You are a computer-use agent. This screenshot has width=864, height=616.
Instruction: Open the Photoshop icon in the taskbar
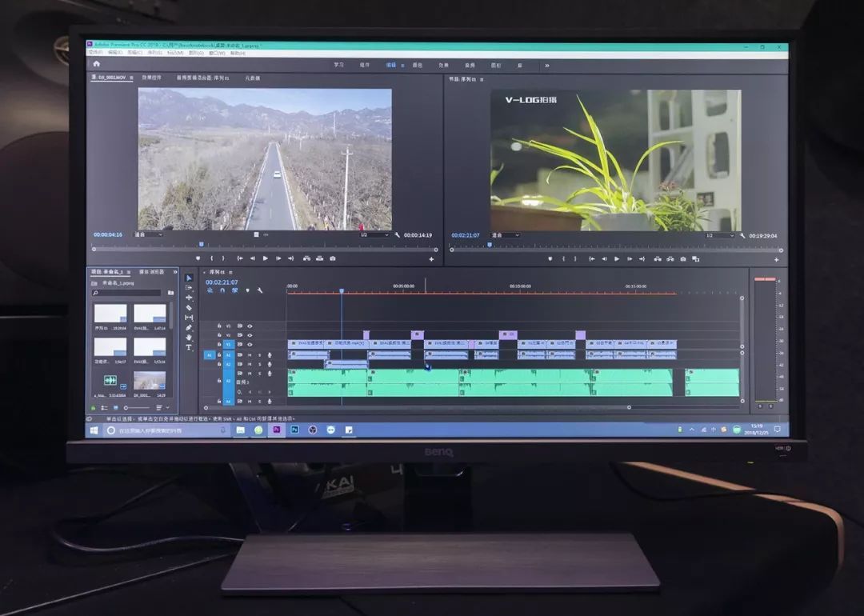[x=294, y=430]
